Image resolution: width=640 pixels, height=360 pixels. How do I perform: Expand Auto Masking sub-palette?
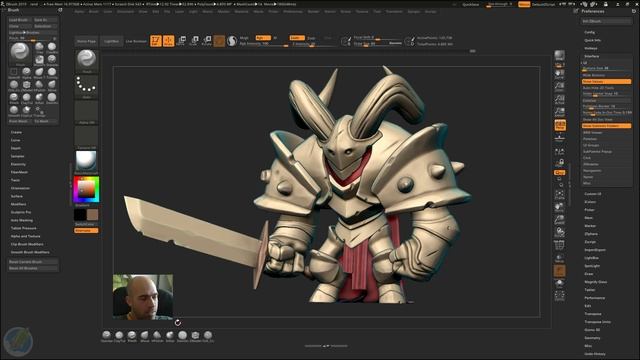[x=22, y=220]
